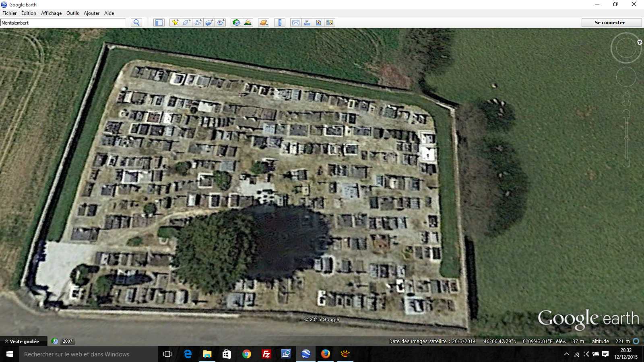Click the Street View pegman icon
Viewport: 644px width, 362px height.
click(626, 99)
